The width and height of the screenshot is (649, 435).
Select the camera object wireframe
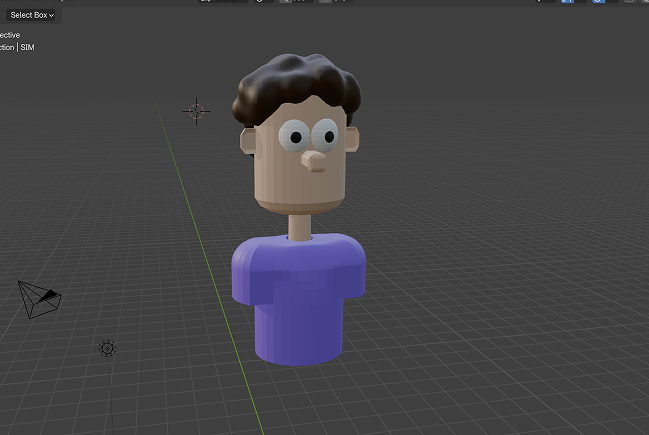click(x=40, y=299)
